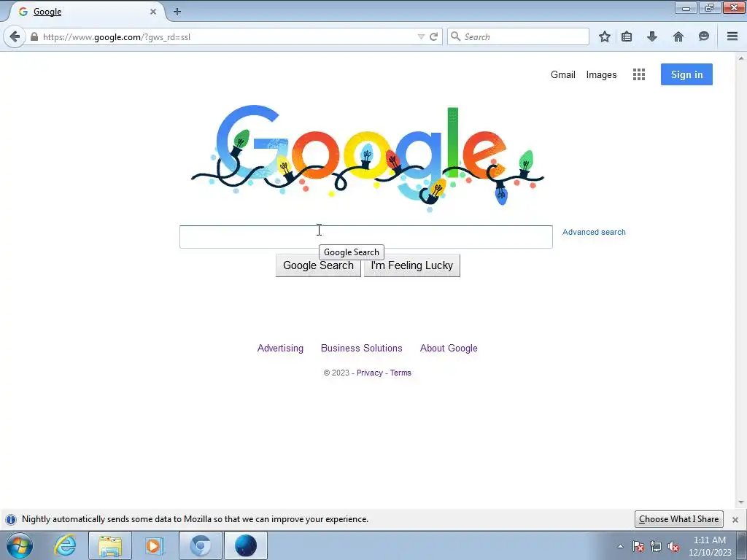This screenshot has width=747, height=560.
Task: Click the scrollbar up arrow
Action: point(741,58)
